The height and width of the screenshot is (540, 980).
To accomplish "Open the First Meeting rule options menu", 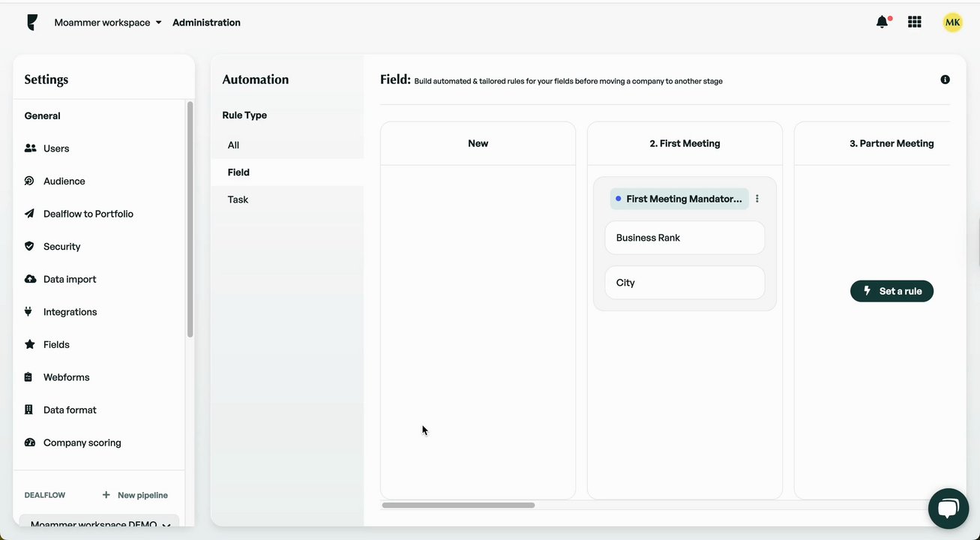I will 757,199.
